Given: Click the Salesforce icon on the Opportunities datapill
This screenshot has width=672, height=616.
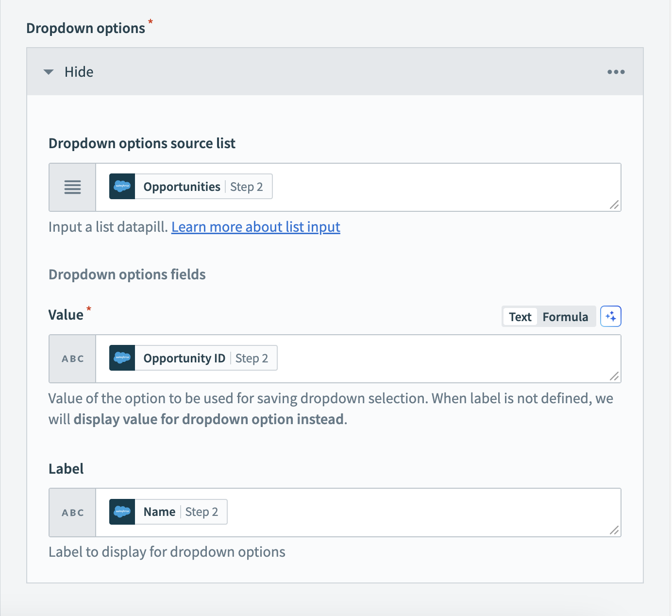Looking at the screenshot, I should [x=122, y=186].
